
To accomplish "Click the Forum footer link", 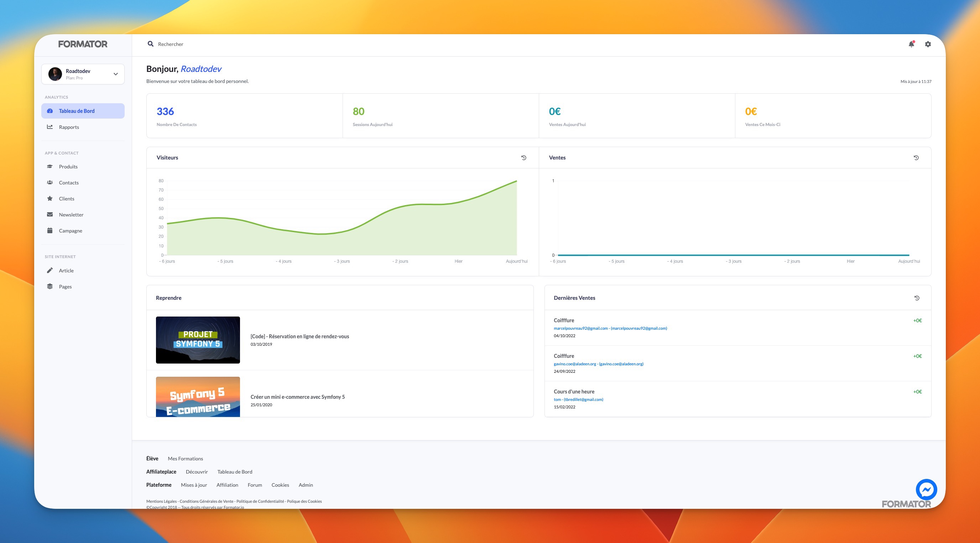I will pos(255,485).
